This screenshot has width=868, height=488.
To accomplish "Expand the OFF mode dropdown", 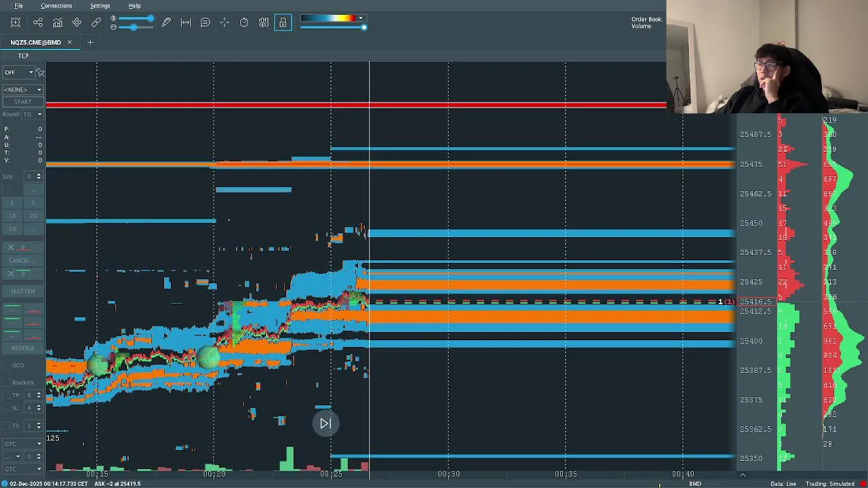I will (18, 72).
